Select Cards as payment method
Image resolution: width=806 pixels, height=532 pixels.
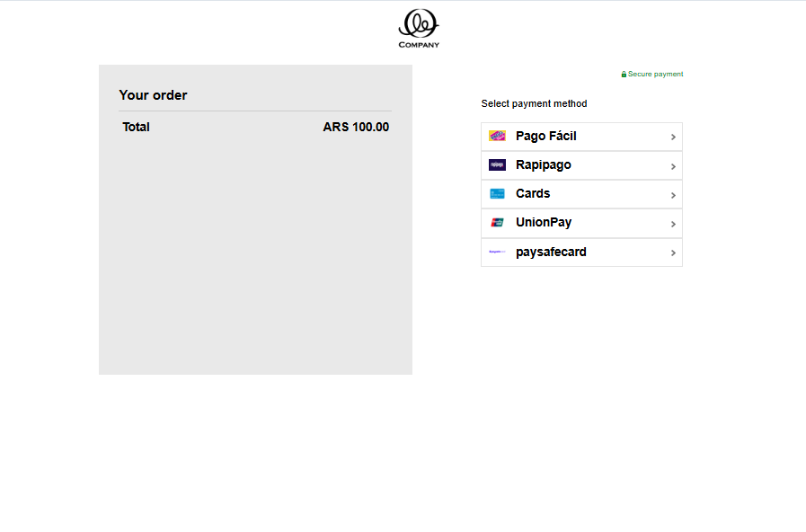[581, 194]
